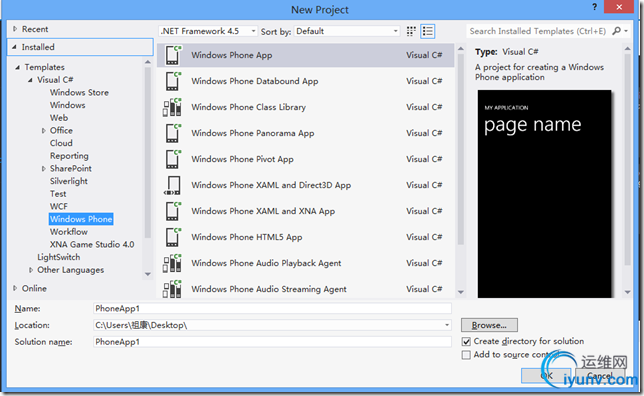Expand the SharePoint tree node
This screenshot has width=644, height=396.
coord(44,168)
